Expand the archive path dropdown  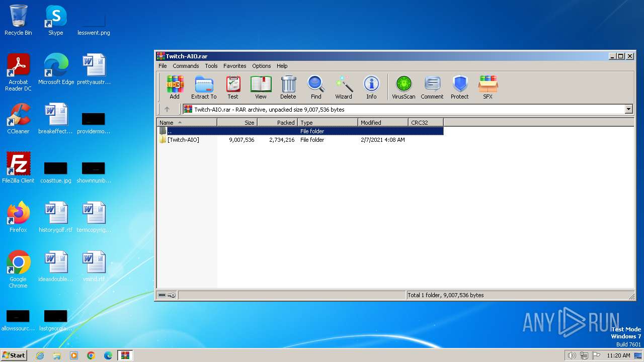(x=628, y=109)
